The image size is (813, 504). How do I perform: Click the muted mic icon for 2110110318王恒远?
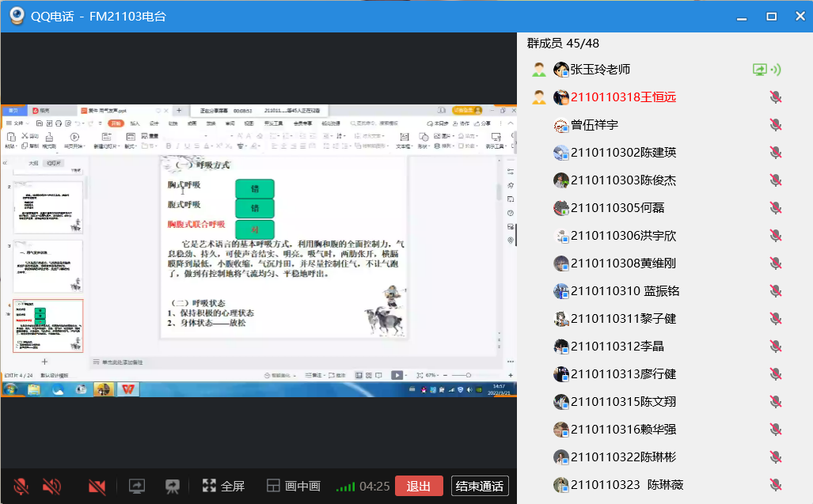point(776,97)
